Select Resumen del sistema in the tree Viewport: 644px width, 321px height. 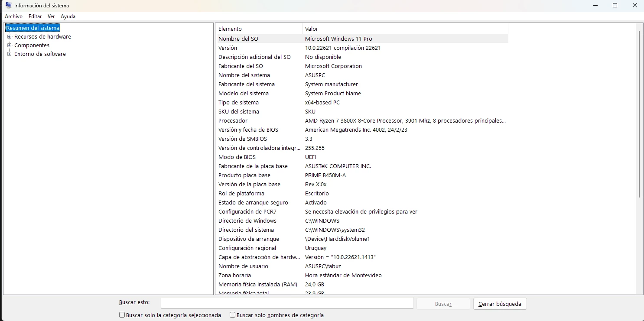(33, 28)
